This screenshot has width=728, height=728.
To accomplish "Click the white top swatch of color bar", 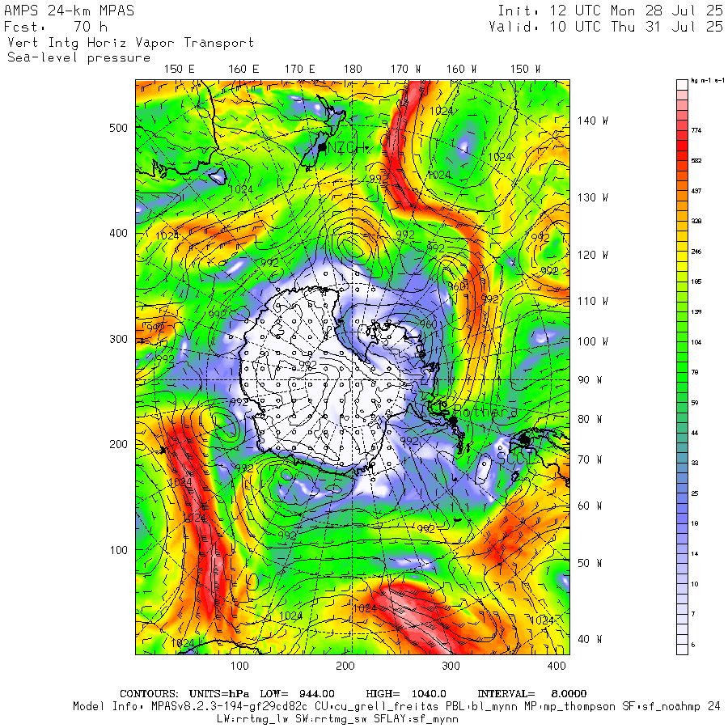I will [682, 84].
